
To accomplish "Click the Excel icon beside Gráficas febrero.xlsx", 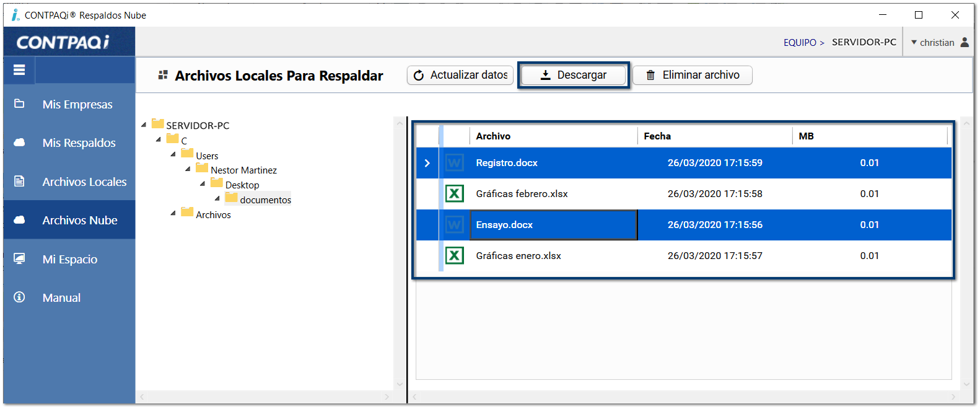I will [x=454, y=194].
